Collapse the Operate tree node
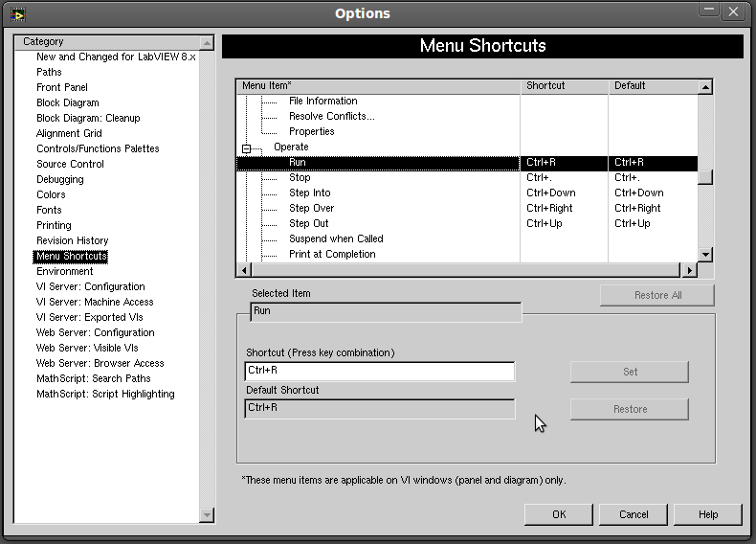The image size is (756, 544). pos(246,148)
